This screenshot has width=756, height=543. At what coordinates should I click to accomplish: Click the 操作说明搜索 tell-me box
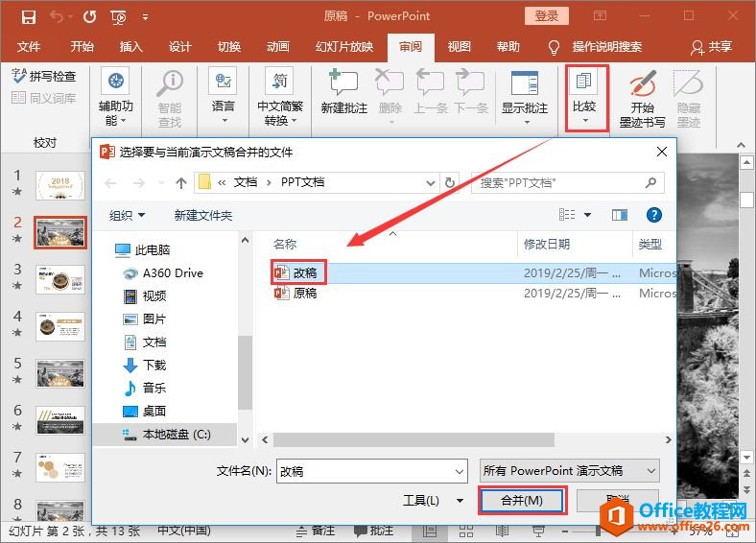tap(606, 47)
